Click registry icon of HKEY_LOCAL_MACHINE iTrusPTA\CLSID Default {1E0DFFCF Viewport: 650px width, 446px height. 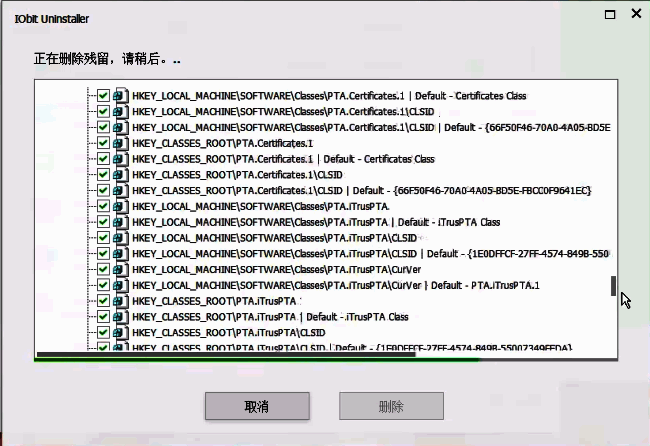pos(121,253)
